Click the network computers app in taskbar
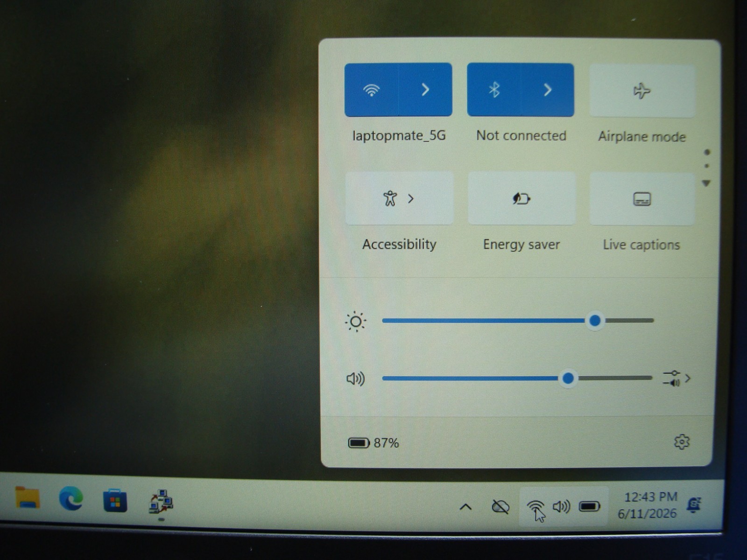The width and height of the screenshot is (747, 560). tap(161, 502)
